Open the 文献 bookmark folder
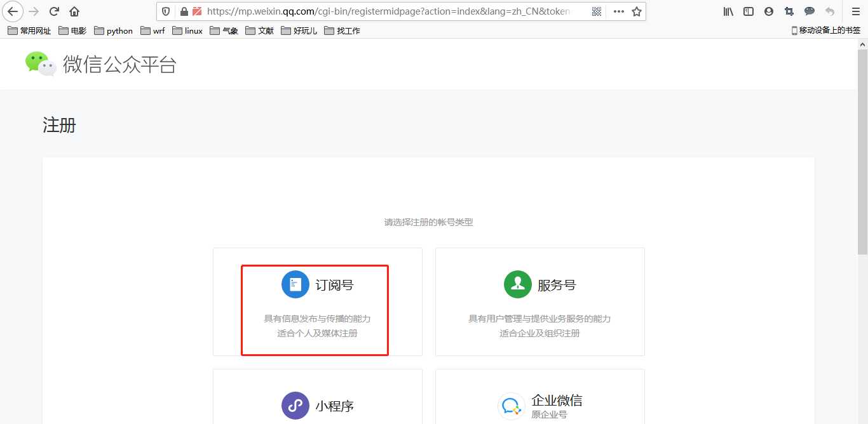Viewport: 868px width, 424px height. click(259, 30)
